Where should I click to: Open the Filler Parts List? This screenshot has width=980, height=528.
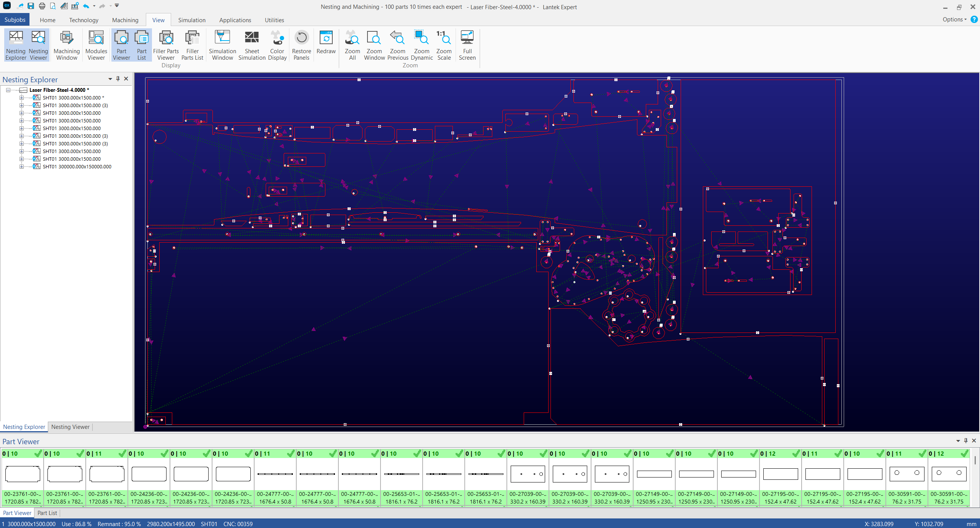(x=192, y=45)
